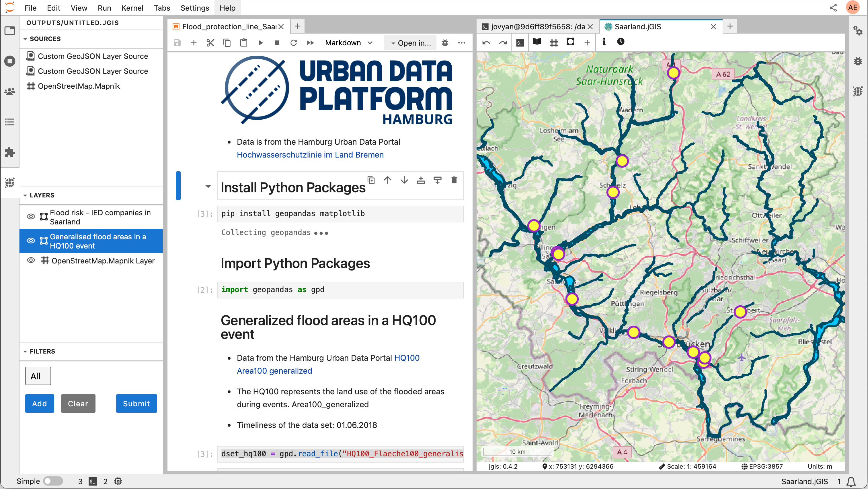868x489 pixels.
Task: Toggle visibility of OpenStreetMap.Mapnik Layer
Action: click(31, 260)
